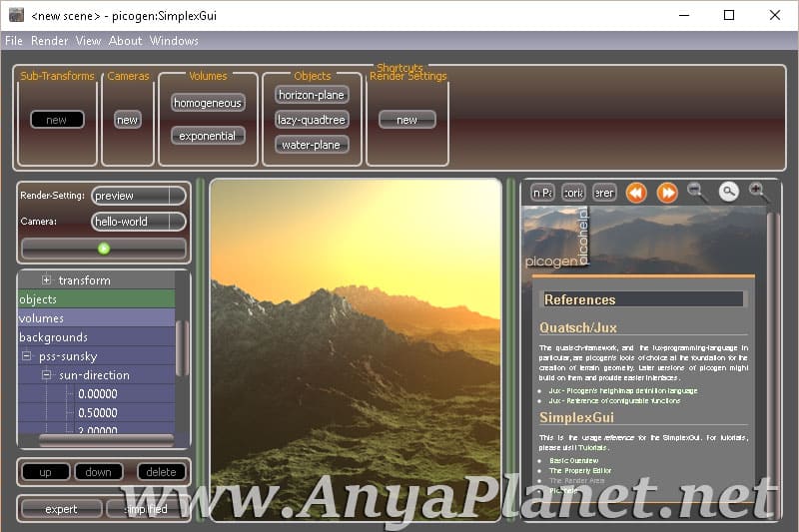Add a homogeneous volume
This screenshot has height=532, width=799.
(x=208, y=103)
